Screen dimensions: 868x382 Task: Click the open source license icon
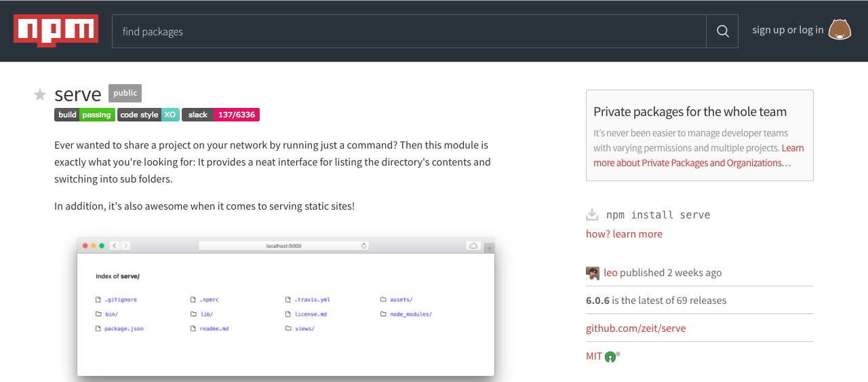pos(611,356)
